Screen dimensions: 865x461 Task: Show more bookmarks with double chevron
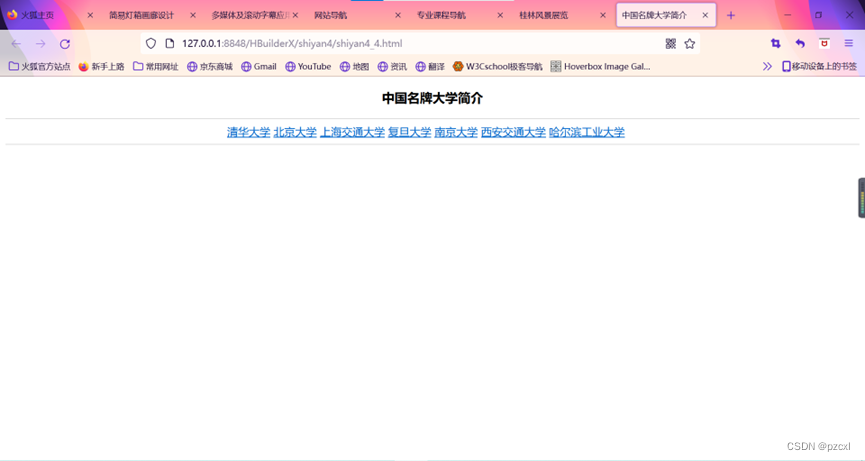click(767, 66)
